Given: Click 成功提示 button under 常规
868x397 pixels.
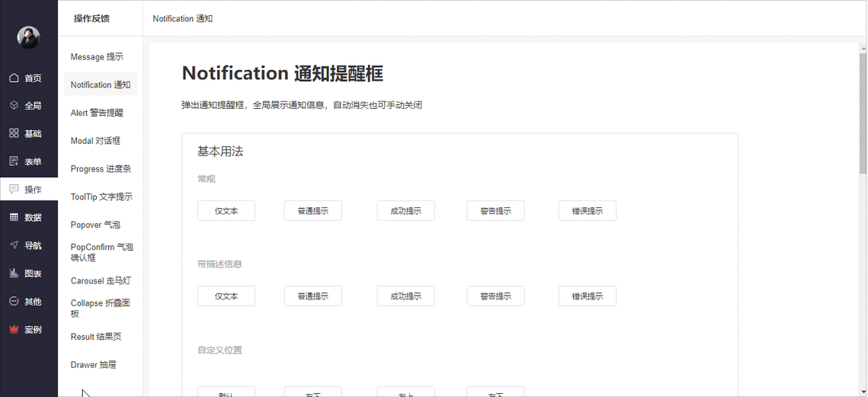Looking at the screenshot, I should pos(405,210).
